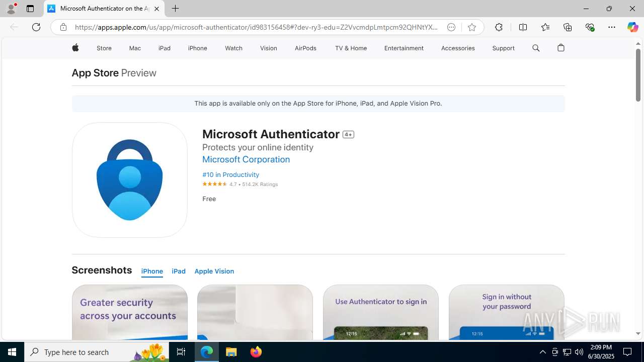Open Edge Settings and more menu
This screenshot has height=362, width=644.
click(x=612, y=27)
